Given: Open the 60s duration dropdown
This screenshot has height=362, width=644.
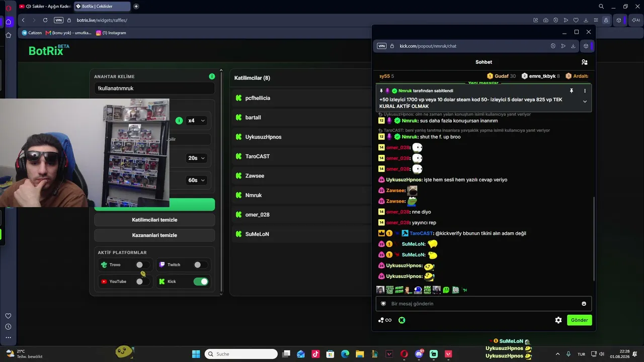Looking at the screenshot, I should 196,180.
